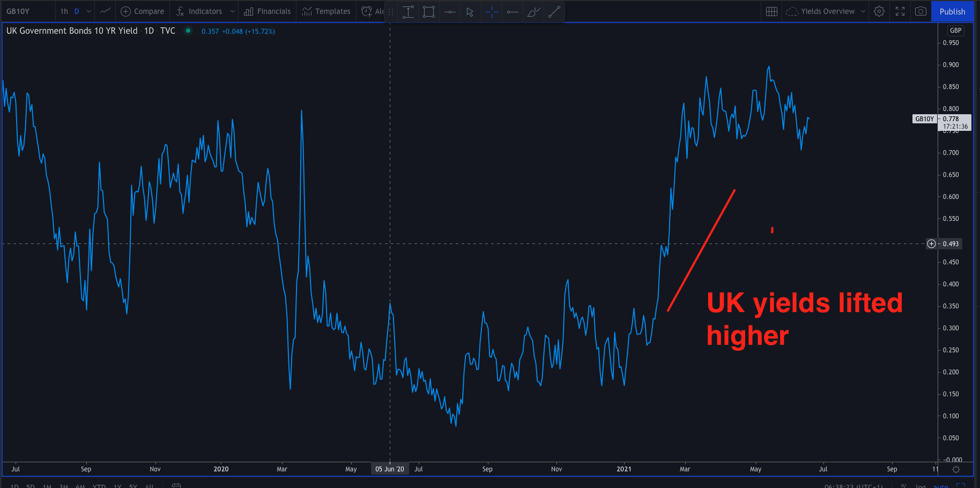The height and width of the screenshot is (488, 980).
Task: Click the 'UK yields lifted higher' text annotation
Action: click(x=804, y=320)
